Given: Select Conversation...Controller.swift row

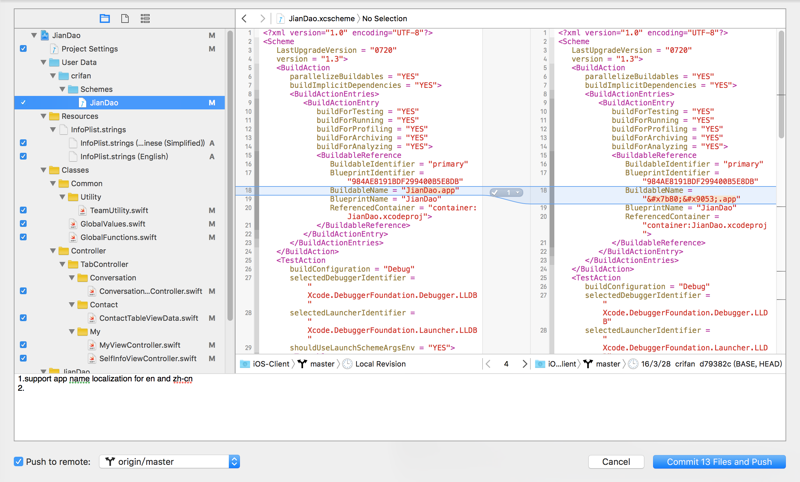Looking at the screenshot, I should point(119,291).
